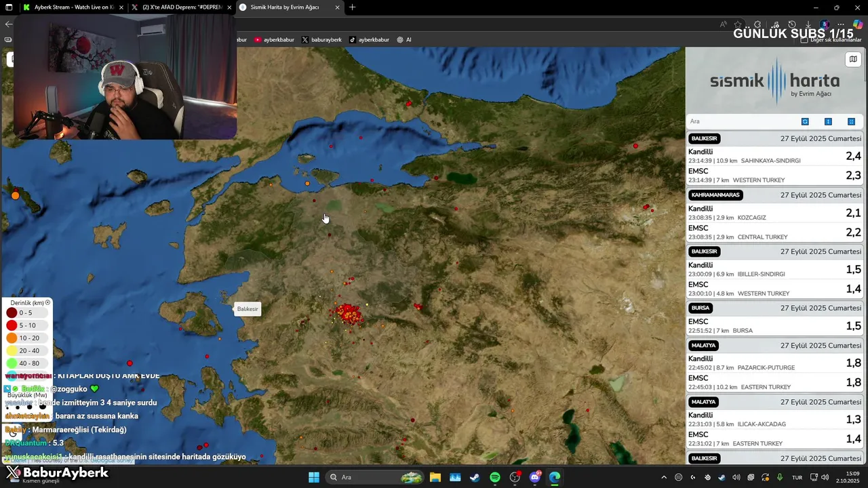
Task: Open the Photos app in taskbar
Action: coord(455,477)
